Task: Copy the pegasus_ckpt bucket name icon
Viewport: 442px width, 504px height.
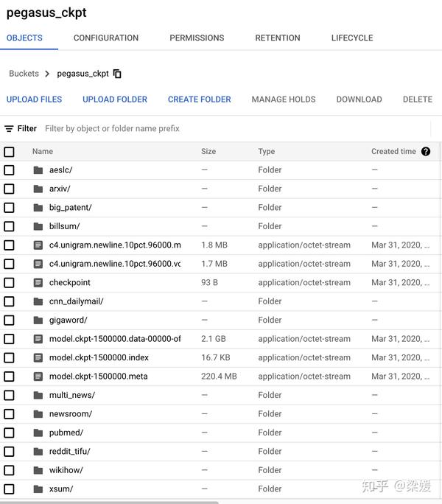Action: tap(118, 74)
